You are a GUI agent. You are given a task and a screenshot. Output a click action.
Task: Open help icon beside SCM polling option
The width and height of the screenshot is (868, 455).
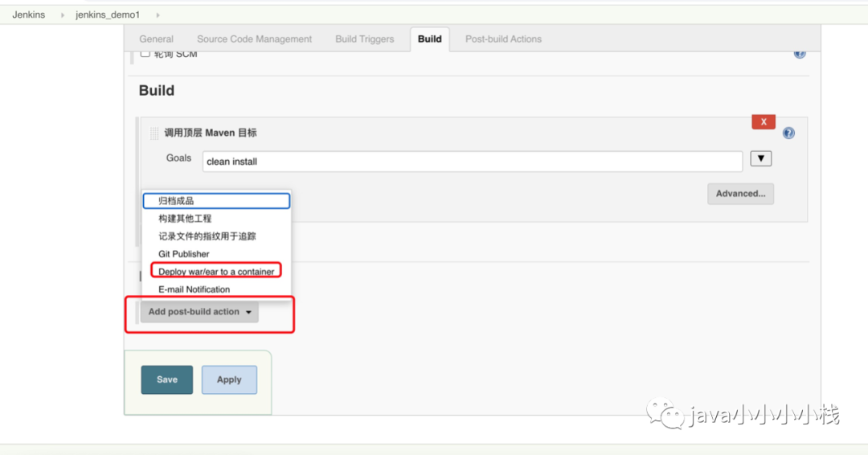click(800, 54)
